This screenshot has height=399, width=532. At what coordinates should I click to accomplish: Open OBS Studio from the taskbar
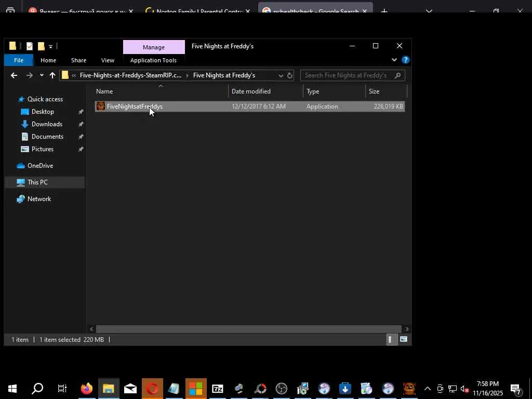coord(281,389)
